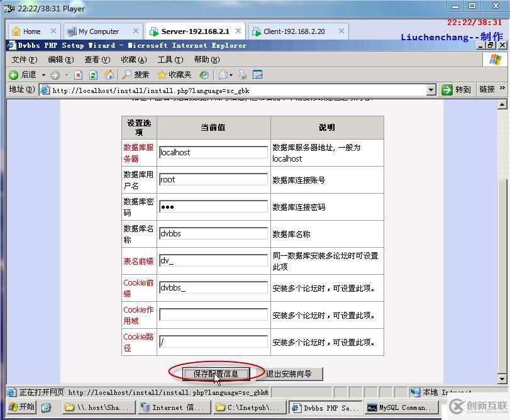The width and height of the screenshot is (510, 420).
Task: Stop loading with the red X toolbar icon
Action: (78, 75)
